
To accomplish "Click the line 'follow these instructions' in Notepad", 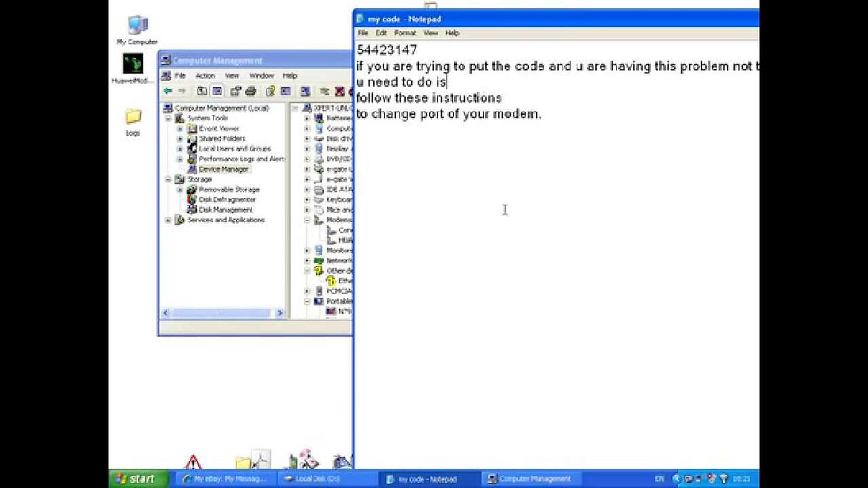I will click(x=429, y=98).
